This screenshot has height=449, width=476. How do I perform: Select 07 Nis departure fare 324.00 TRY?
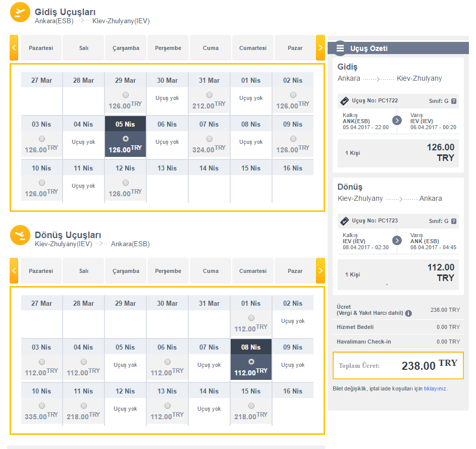(209, 139)
